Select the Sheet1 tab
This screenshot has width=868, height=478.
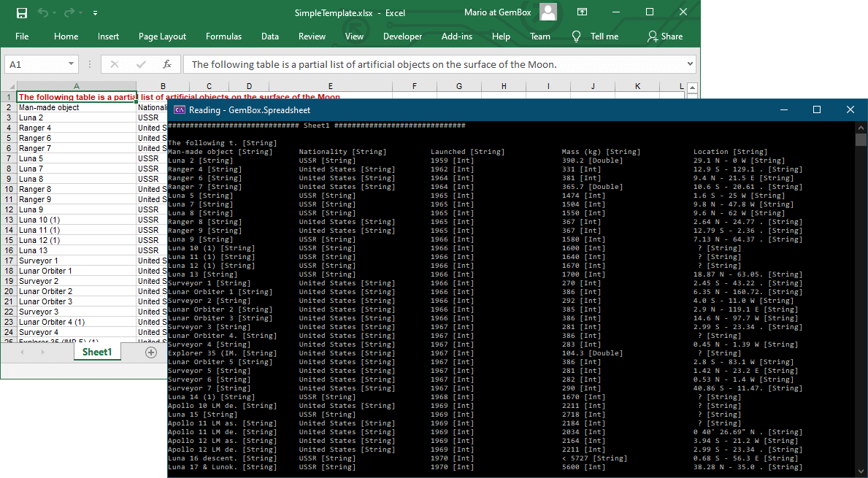(x=97, y=352)
